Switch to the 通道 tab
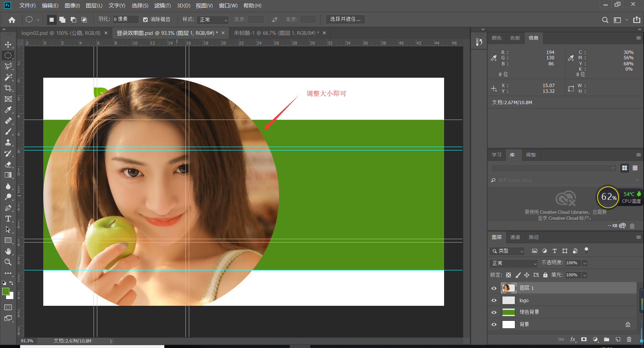Screen dimensions: 644x348 tap(515, 237)
